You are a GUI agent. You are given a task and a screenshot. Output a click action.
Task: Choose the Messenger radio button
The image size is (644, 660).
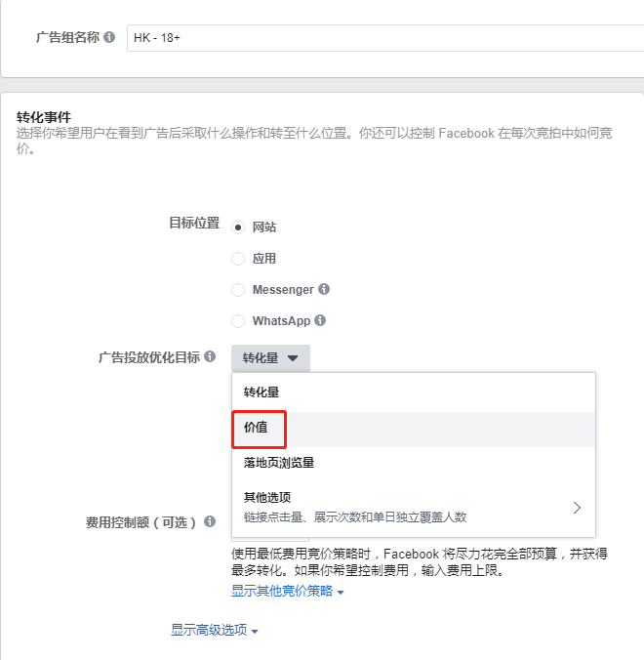pos(238,290)
